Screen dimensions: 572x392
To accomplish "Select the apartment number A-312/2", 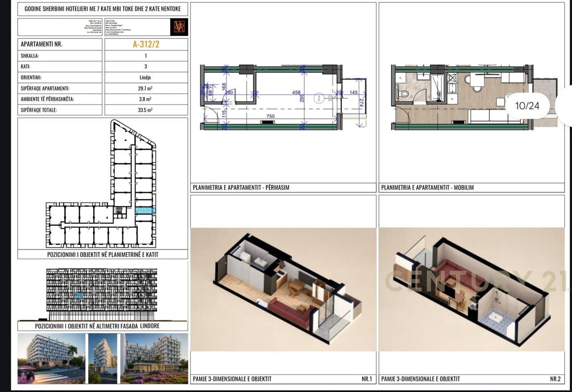I will coord(146,44).
